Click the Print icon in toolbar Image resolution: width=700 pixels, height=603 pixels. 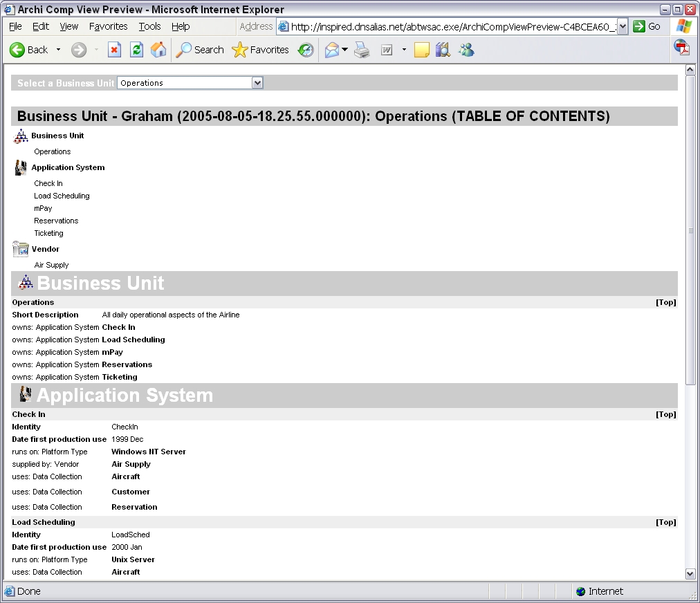(x=362, y=50)
